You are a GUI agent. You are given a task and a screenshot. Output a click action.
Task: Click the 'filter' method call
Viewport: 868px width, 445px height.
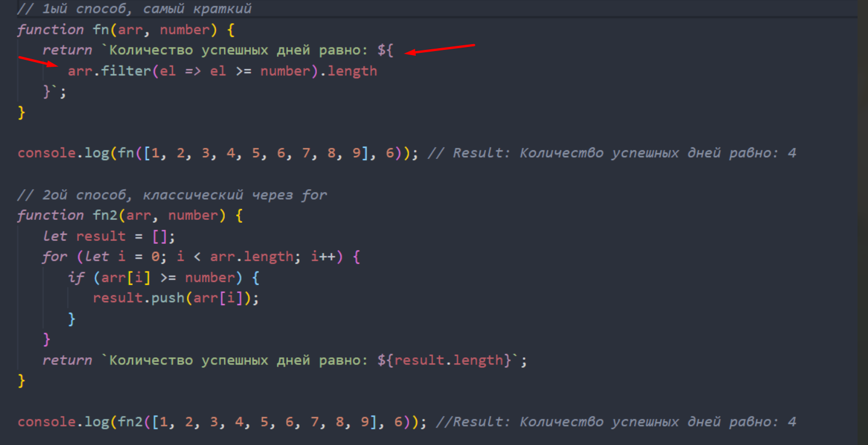(126, 71)
